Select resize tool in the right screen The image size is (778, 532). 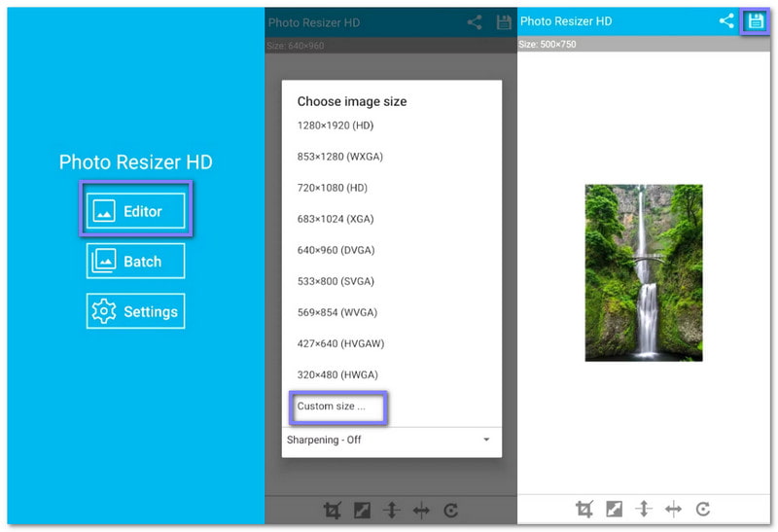pyautogui.click(x=615, y=510)
